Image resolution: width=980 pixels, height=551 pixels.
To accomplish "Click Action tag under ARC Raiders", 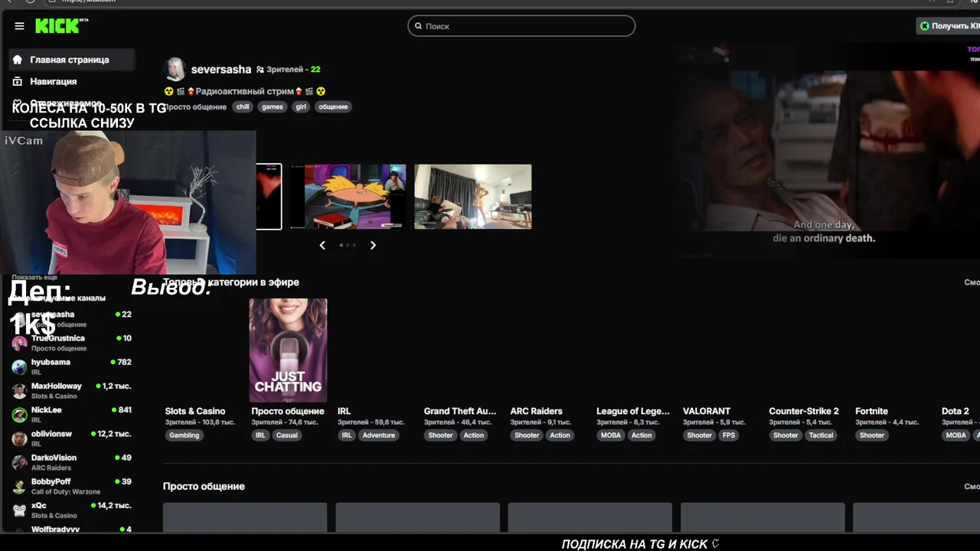I will (x=560, y=435).
